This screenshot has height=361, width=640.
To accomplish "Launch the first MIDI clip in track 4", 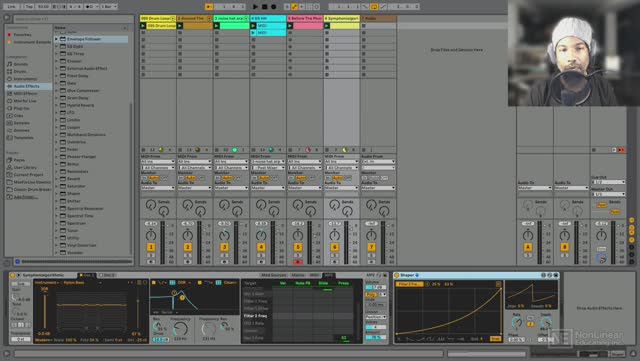I will [253, 26].
